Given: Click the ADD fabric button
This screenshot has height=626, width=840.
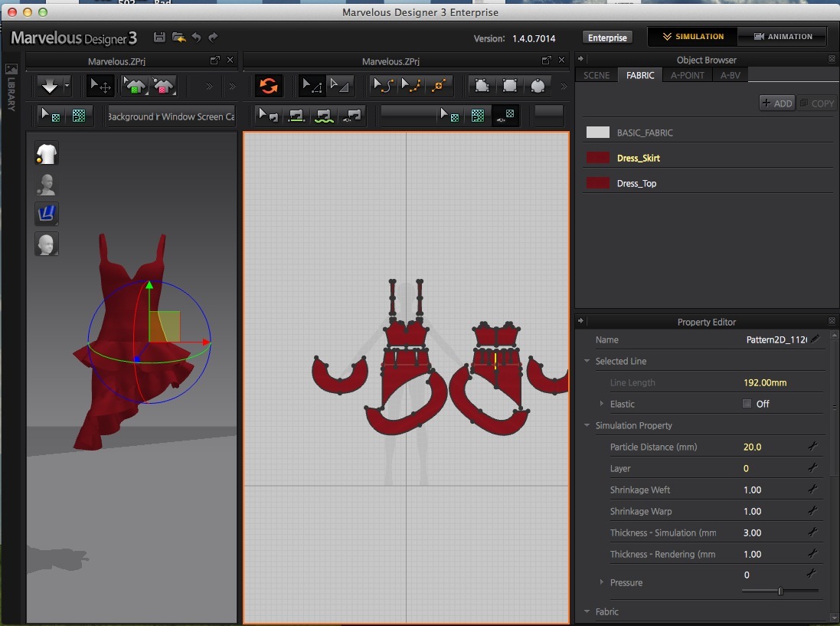Looking at the screenshot, I should point(776,103).
